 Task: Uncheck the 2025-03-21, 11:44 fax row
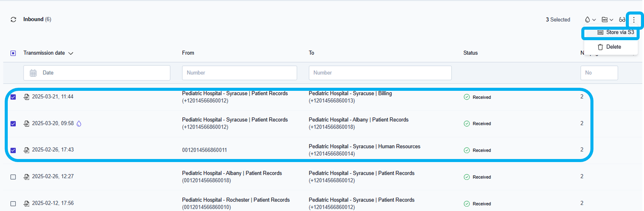tap(13, 97)
